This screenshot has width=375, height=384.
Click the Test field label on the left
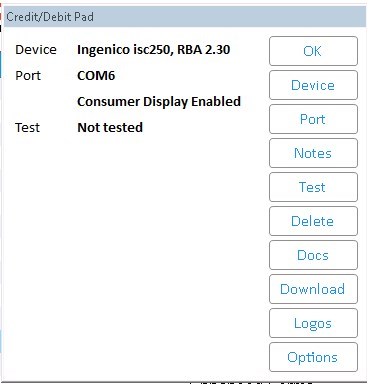coord(27,128)
